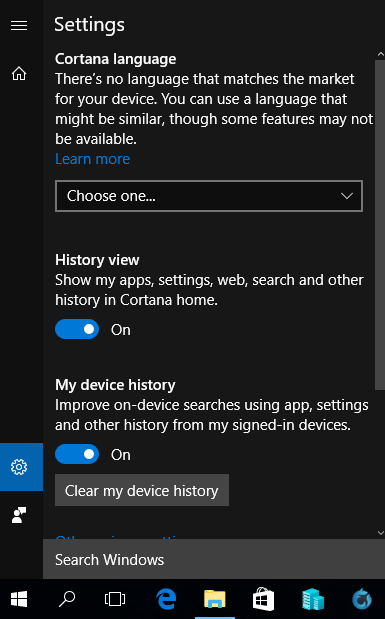This screenshot has width=385, height=619.
Task: Click the scrollbar down arrow
Action: tap(380, 533)
